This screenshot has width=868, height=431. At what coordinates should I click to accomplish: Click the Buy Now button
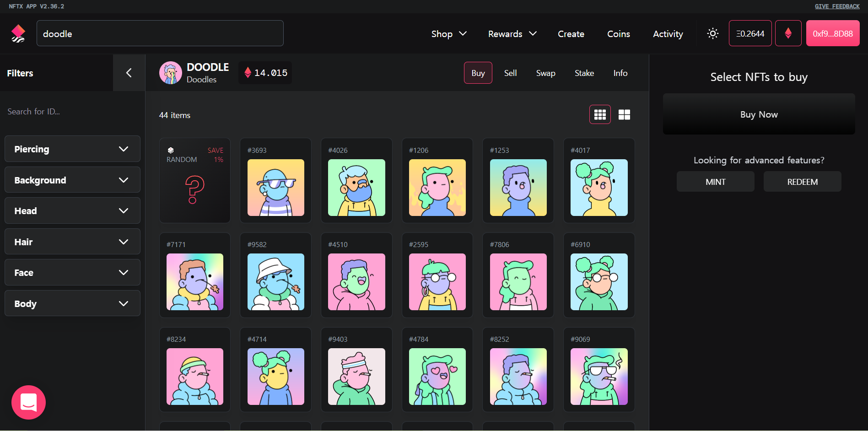759,114
